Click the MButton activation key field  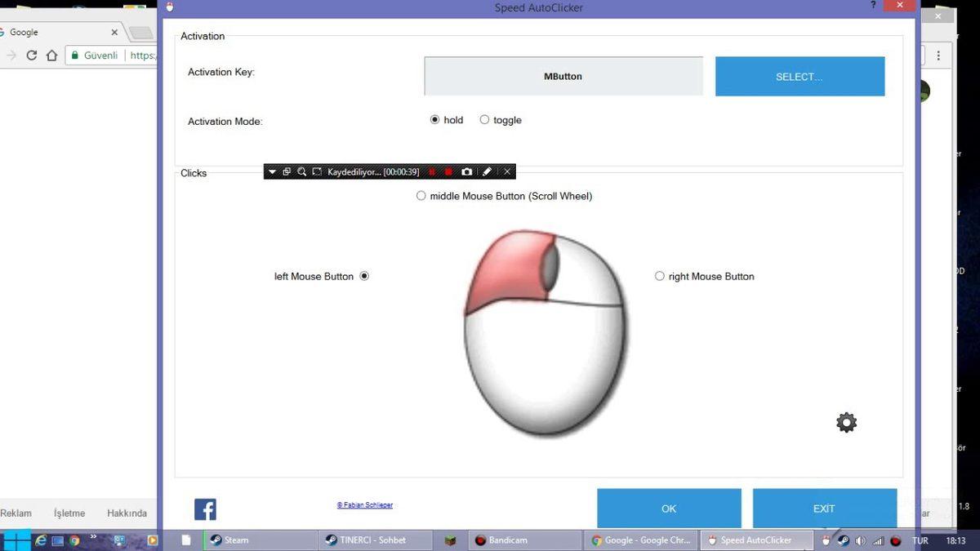click(x=563, y=76)
